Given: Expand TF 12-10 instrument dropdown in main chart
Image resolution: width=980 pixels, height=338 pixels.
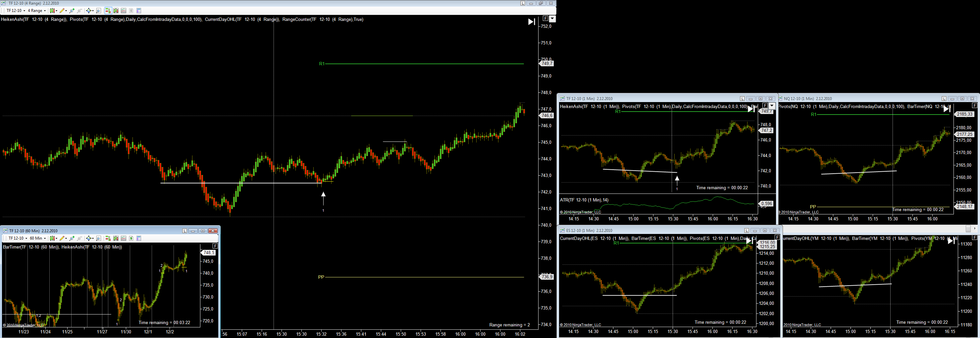Looking at the screenshot, I should click(16, 11).
